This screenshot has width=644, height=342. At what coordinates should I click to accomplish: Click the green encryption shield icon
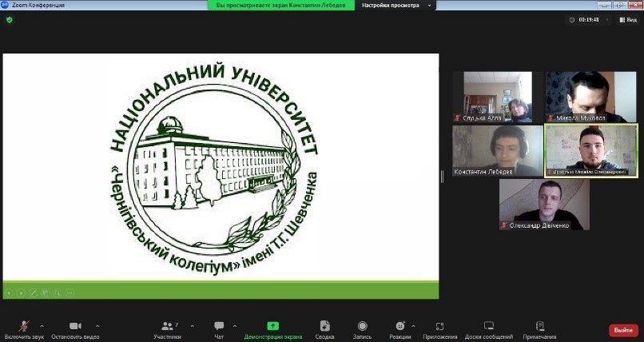click(10, 20)
